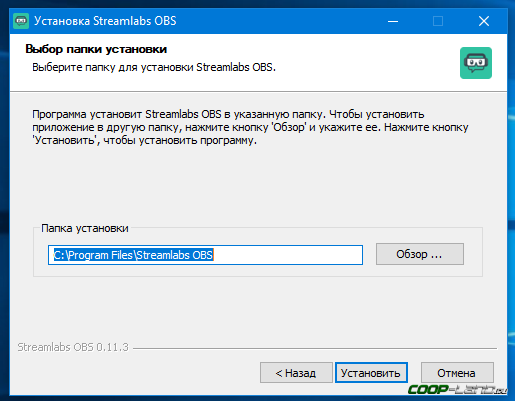Click the Streamlabs OBS logo in the header
Viewport: 515px width, 401px height.
click(476, 63)
